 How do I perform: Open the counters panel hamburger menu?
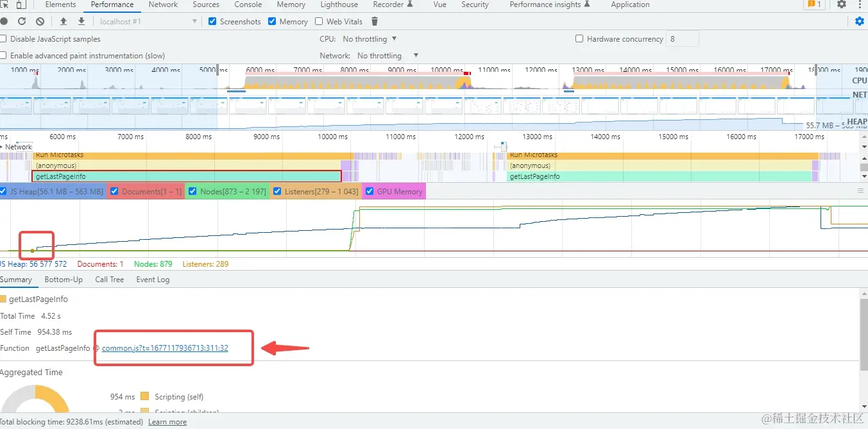860,191
